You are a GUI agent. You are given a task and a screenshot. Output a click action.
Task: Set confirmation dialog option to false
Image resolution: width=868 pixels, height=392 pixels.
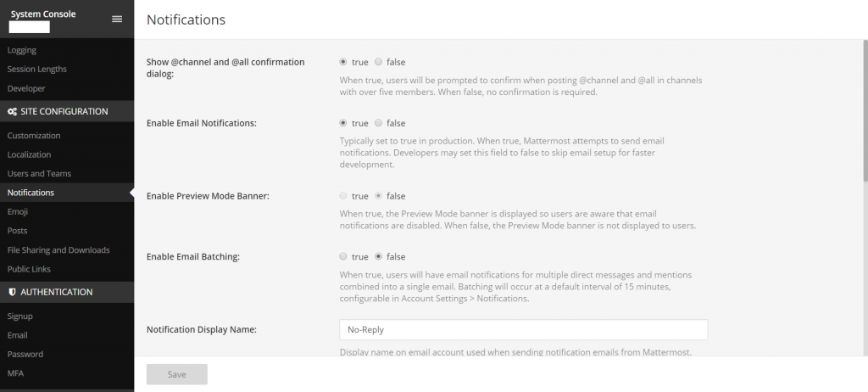point(378,62)
